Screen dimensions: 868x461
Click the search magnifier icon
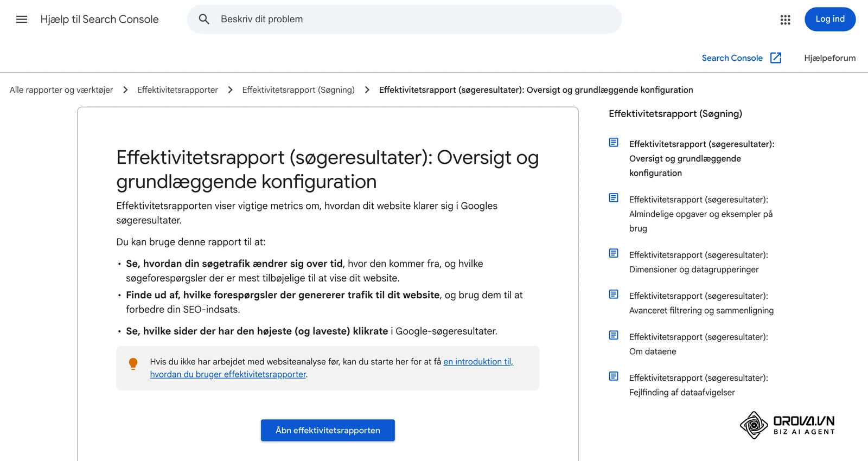(x=204, y=20)
